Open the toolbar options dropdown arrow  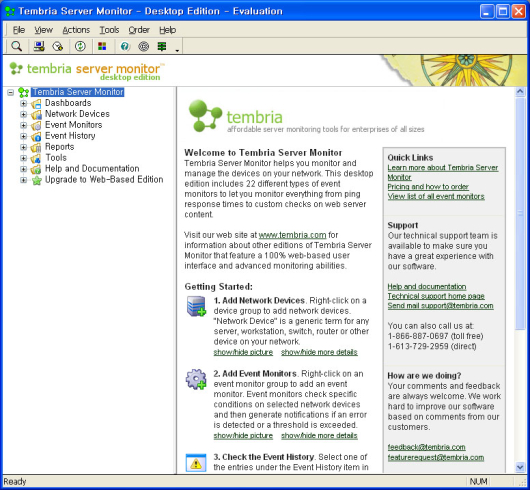(x=177, y=51)
